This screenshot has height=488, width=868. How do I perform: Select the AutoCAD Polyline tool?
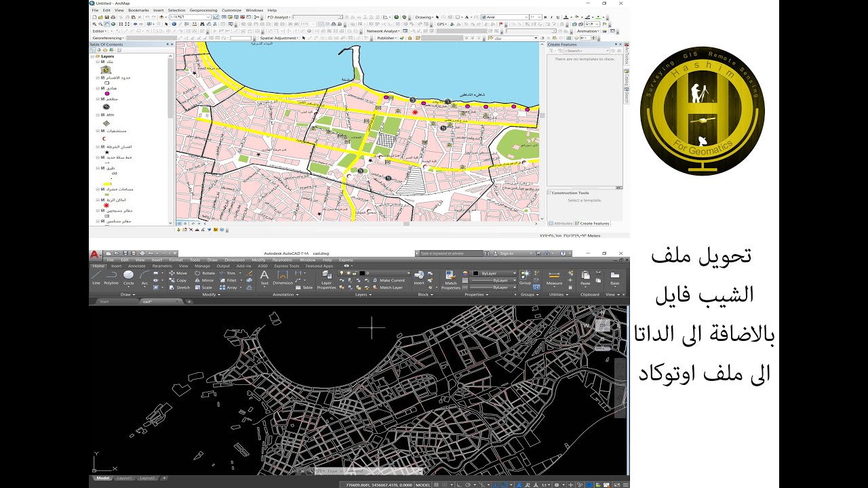[111, 277]
